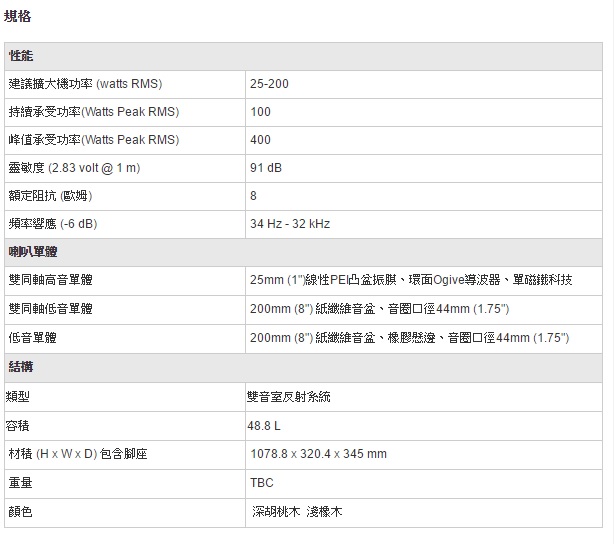Image resolution: width=614 pixels, height=544 pixels.
Task: Click the 峰值承受功率 value 400
Action: [260, 140]
